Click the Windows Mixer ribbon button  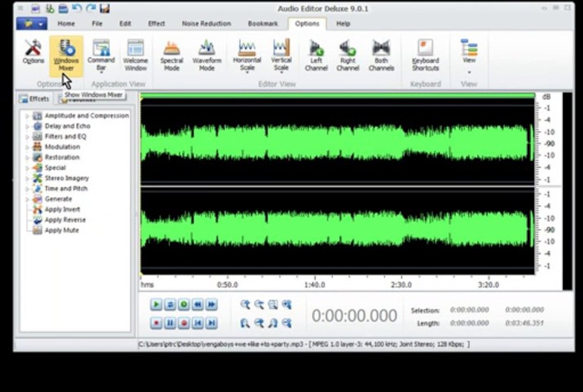click(x=66, y=56)
